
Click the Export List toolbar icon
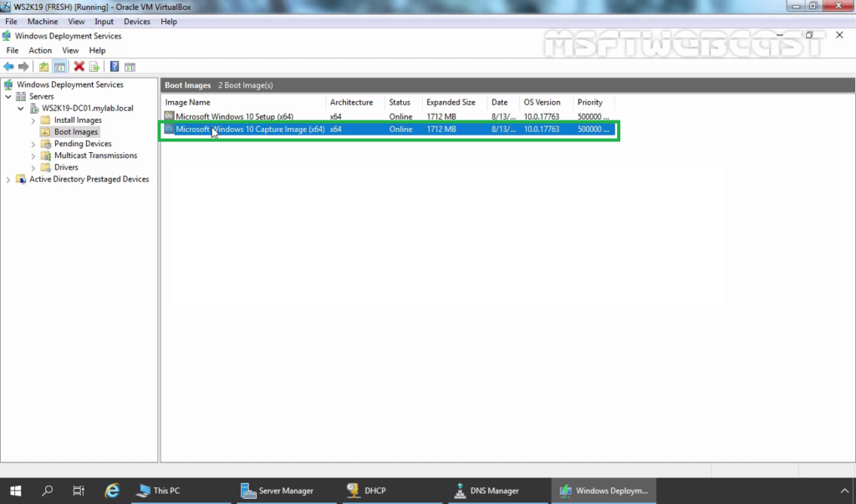coord(94,67)
